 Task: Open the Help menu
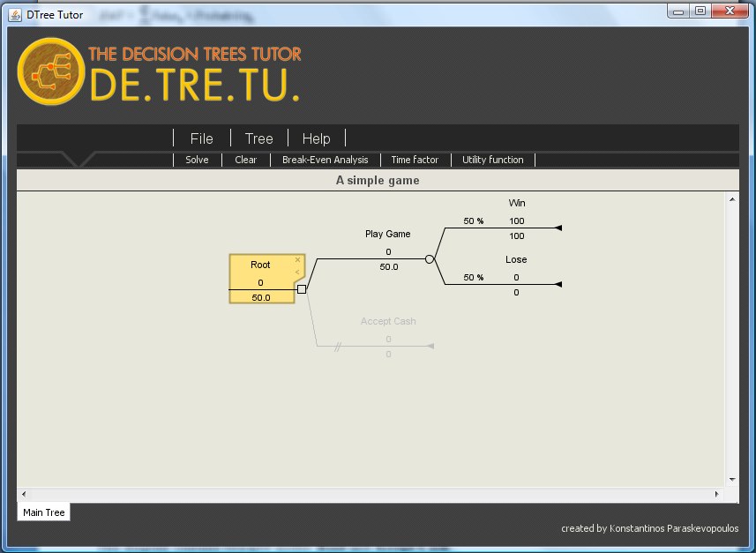tap(316, 138)
